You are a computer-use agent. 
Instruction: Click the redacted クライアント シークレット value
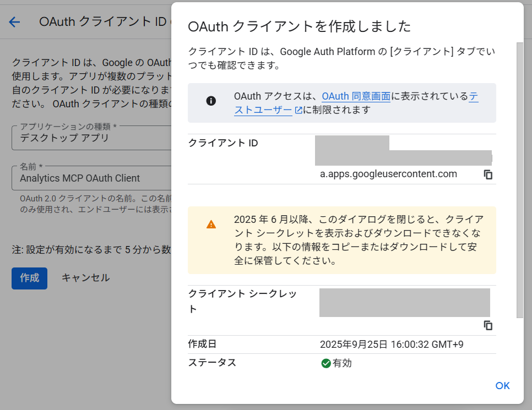pos(404,303)
